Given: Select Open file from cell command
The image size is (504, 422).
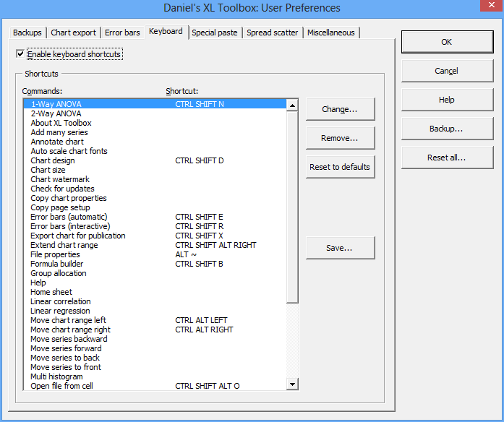Looking at the screenshot, I should [x=155, y=386].
